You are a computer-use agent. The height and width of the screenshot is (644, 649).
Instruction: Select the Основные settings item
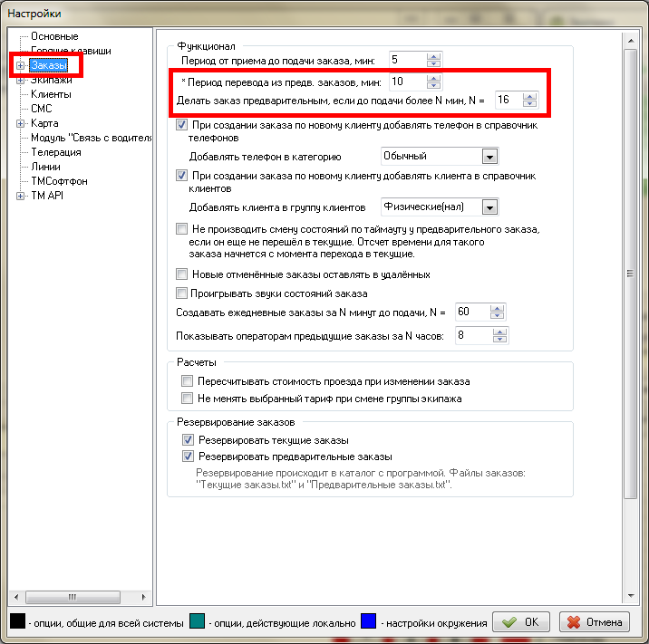pos(54,36)
